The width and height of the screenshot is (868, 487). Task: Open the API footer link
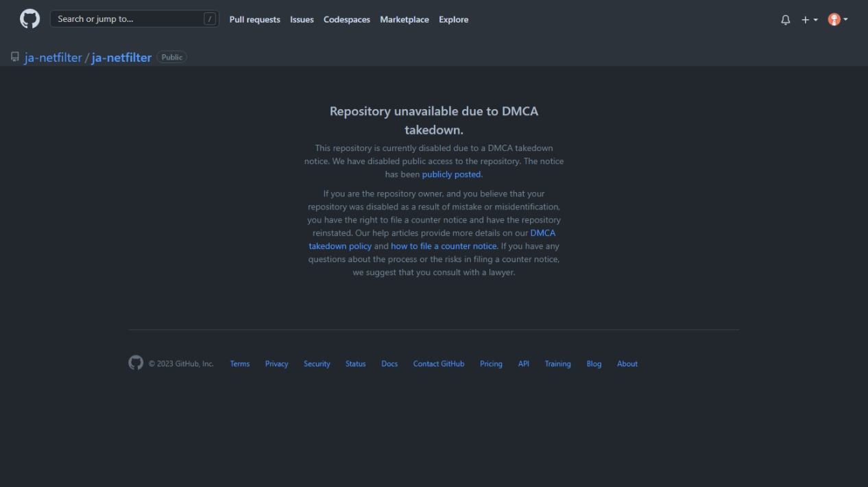(524, 364)
